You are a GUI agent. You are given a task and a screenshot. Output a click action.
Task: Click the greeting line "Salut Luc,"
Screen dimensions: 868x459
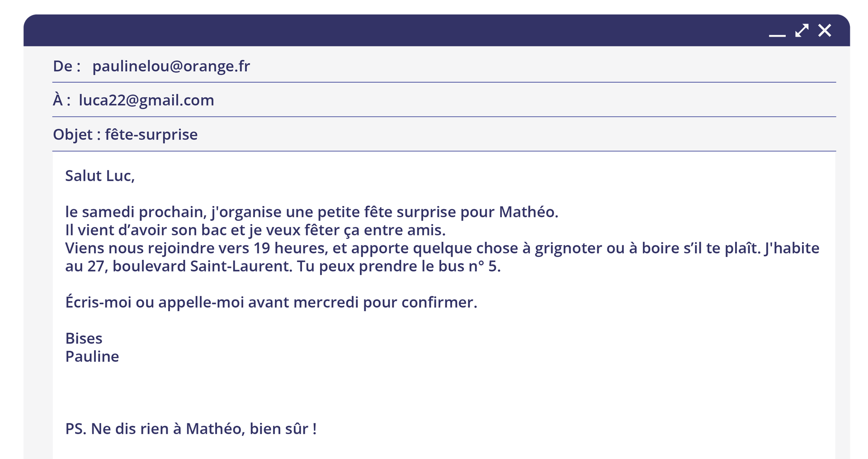click(100, 176)
